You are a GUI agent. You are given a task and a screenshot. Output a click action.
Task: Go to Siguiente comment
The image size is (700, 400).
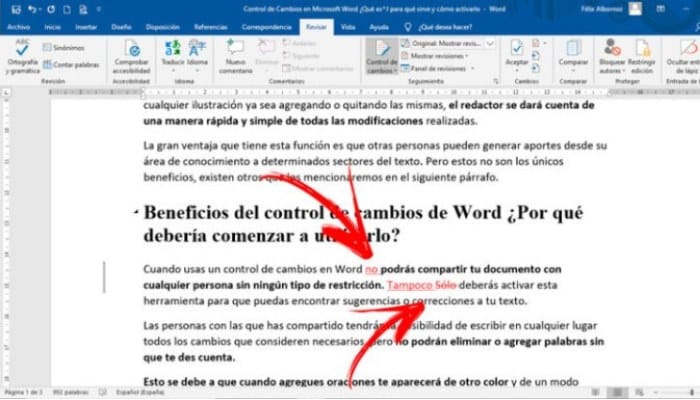pos(301,56)
